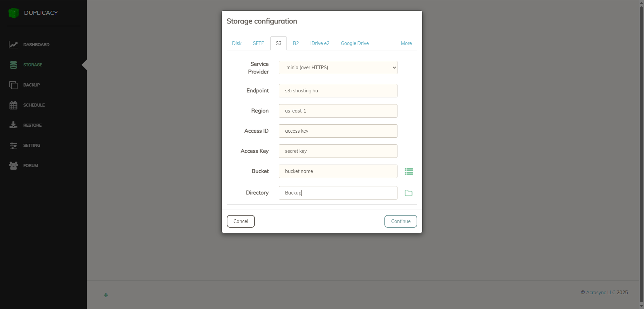Switch to the Google Drive tab
644x309 pixels.
[355, 43]
